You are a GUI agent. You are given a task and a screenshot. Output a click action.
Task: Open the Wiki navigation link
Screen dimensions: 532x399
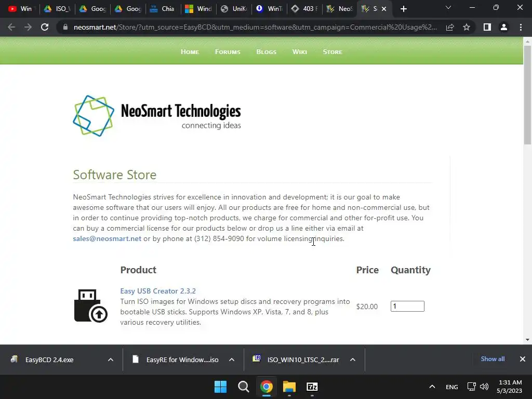(300, 52)
